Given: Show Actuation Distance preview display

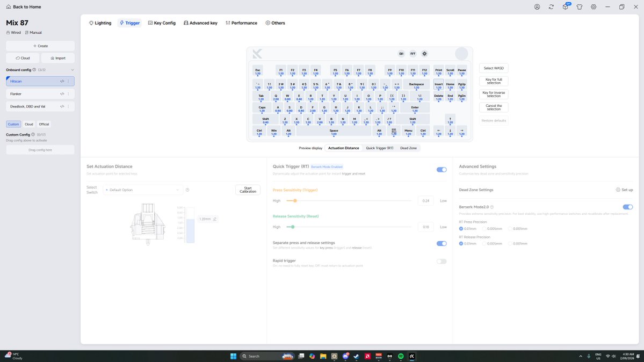Looking at the screenshot, I should tap(343, 148).
